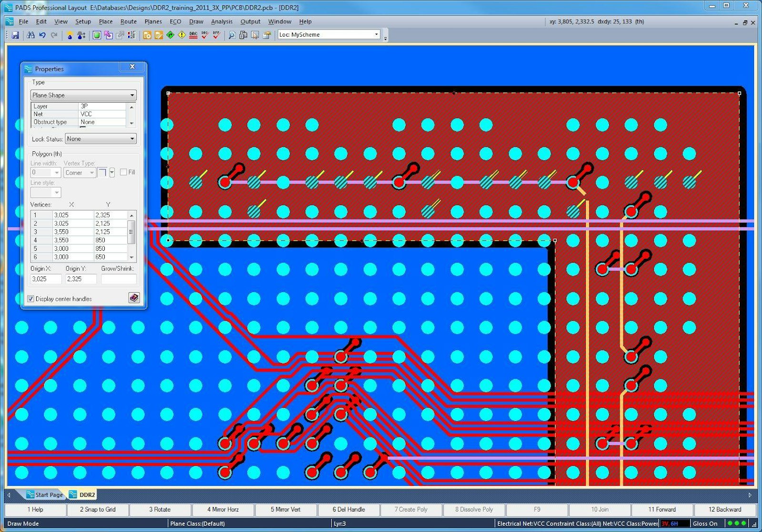Toggle Gloss On in the status bar

pos(705,523)
